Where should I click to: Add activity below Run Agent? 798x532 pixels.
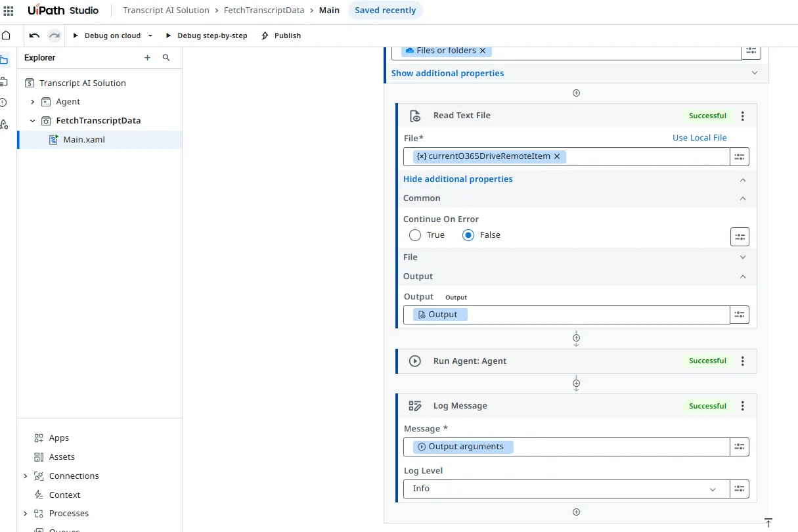(576, 384)
